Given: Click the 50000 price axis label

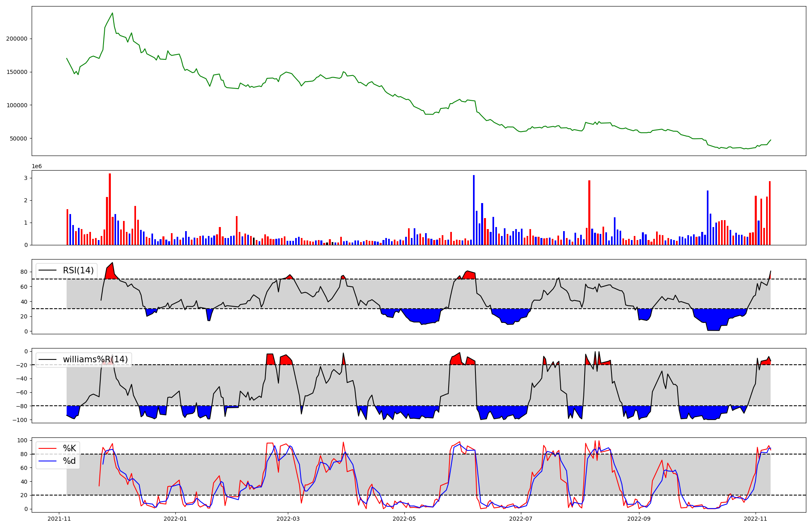Looking at the screenshot, I should pyautogui.click(x=18, y=138).
